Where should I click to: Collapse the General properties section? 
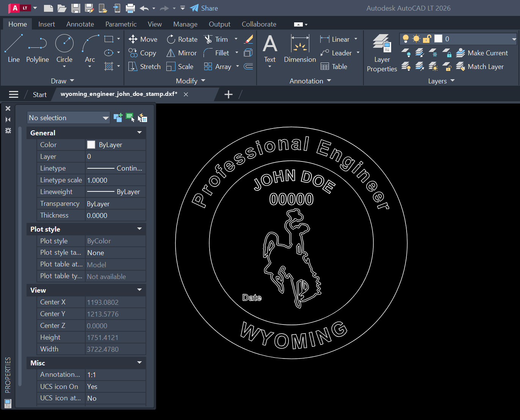[139, 133]
